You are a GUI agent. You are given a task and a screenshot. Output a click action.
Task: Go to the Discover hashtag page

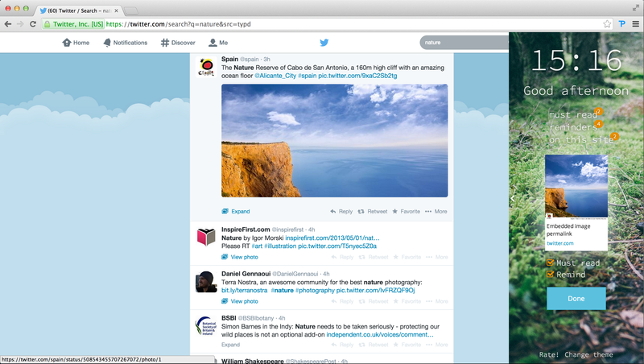click(x=178, y=43)
